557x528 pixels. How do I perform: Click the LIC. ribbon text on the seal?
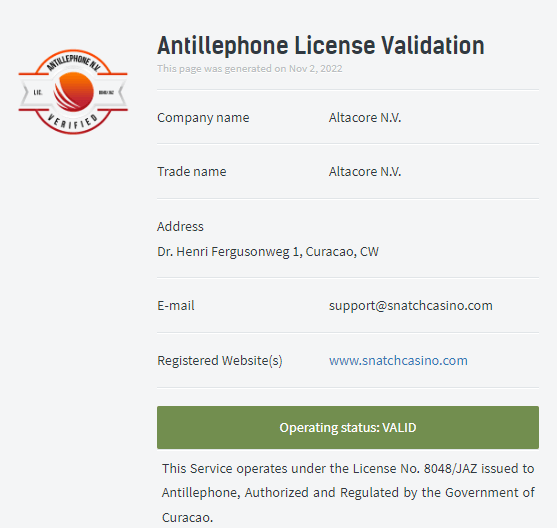[38, 92]
